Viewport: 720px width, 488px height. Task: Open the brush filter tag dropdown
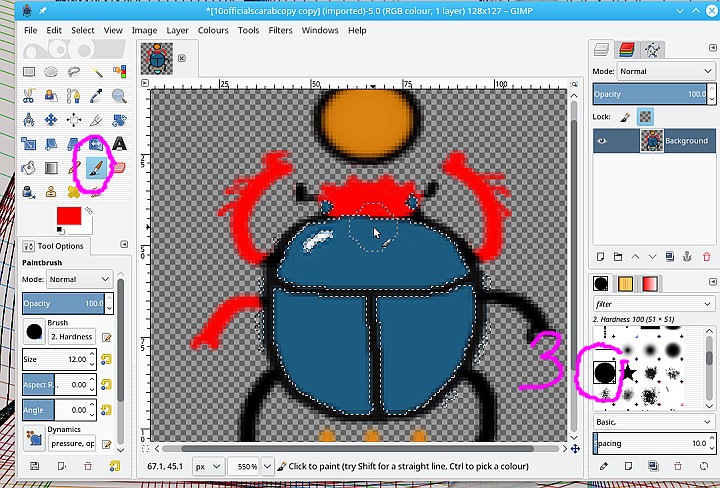[x=653, y=304]
